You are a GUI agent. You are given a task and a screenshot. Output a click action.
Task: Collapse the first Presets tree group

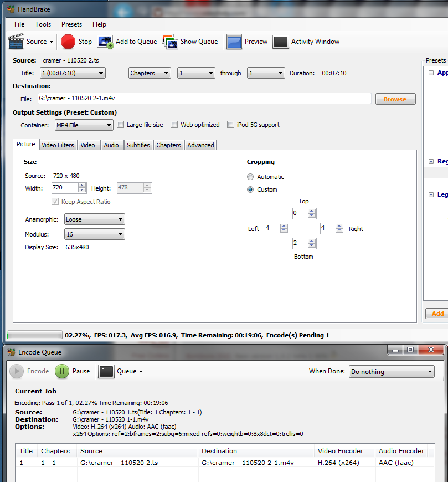[431, 73]
